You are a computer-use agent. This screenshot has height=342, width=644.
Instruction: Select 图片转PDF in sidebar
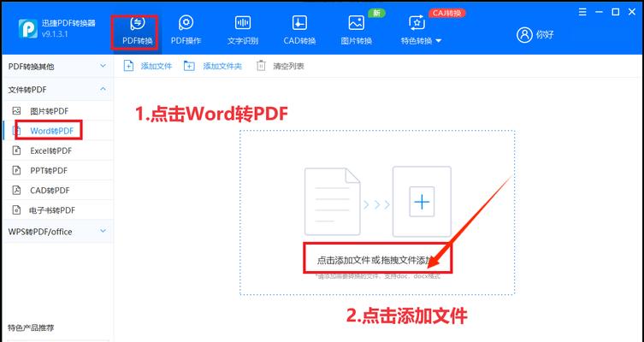[x=57, y=111]
